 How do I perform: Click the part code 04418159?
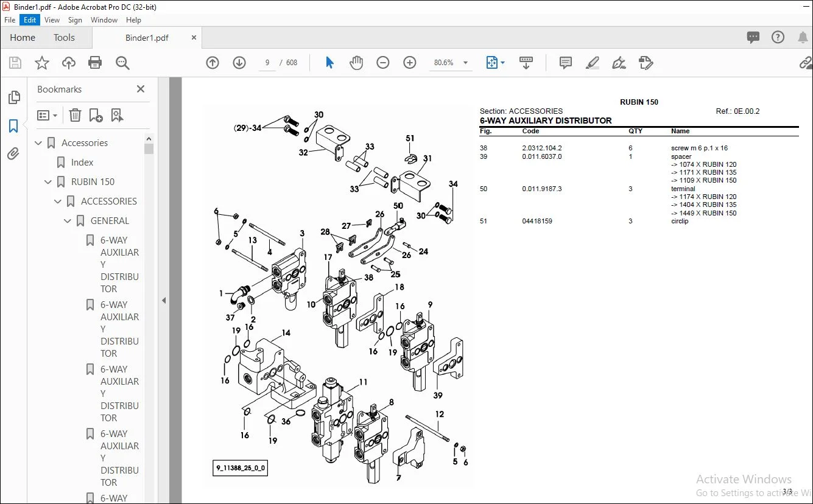537,221
